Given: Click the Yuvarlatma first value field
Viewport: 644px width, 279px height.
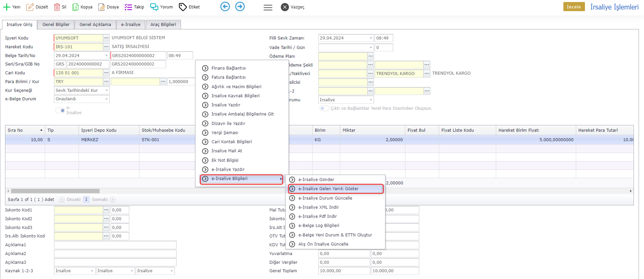Looking at the screenshot, I should click(344, 253).
